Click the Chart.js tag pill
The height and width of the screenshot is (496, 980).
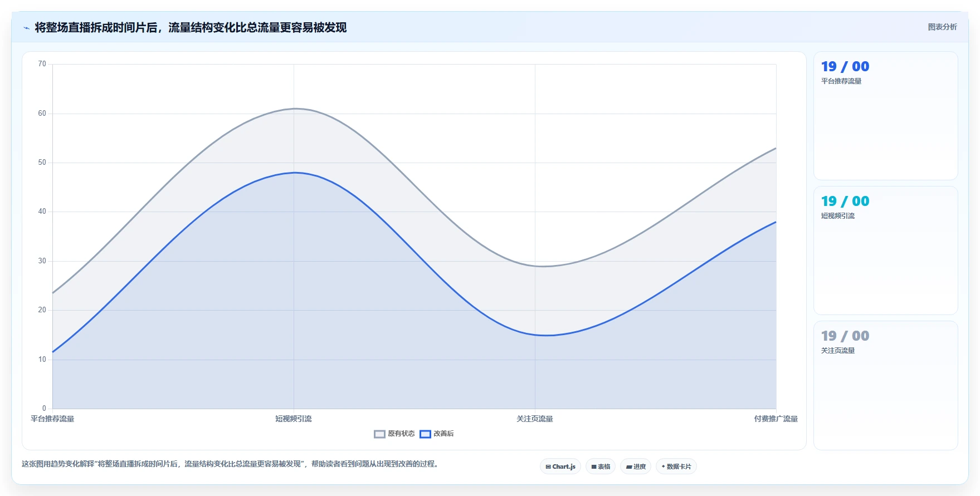[560, 466]
